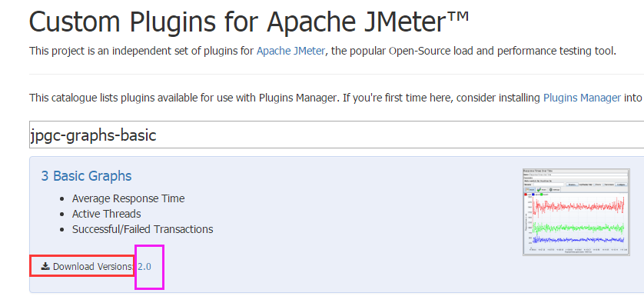Select the Successful/Failed Transactions list item
This screenshot has width=644, height=303.
142,229
